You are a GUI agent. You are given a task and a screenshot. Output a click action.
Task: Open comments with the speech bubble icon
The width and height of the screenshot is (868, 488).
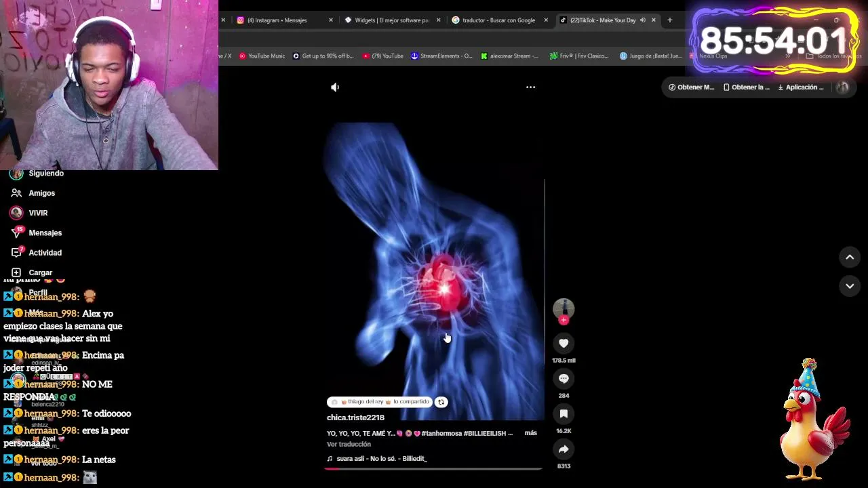tap(564, 379)
